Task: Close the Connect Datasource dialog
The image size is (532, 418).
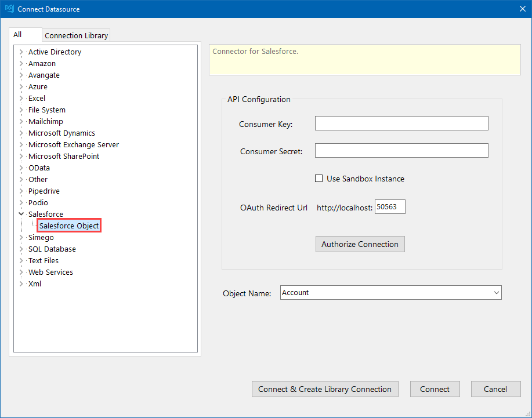Action: pyautogui.click(x=523, y=9)
